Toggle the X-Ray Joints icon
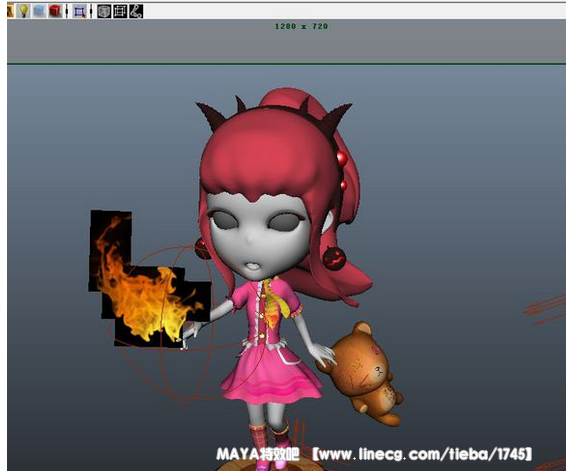566x471 pixels. point(136,12)
